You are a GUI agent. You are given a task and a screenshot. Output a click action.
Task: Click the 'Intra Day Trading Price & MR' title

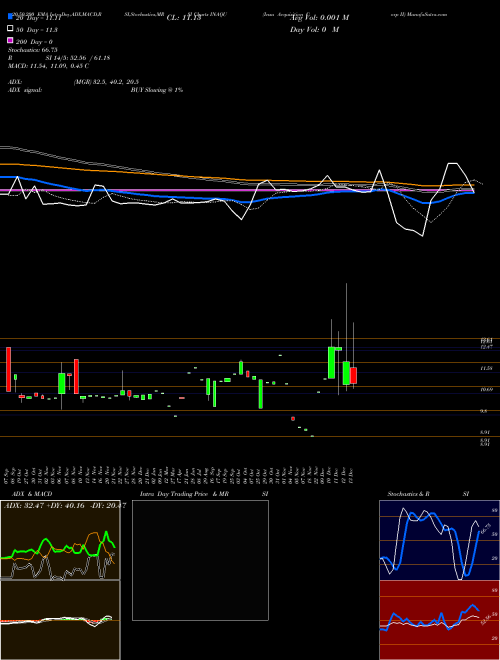pos(184,494)
